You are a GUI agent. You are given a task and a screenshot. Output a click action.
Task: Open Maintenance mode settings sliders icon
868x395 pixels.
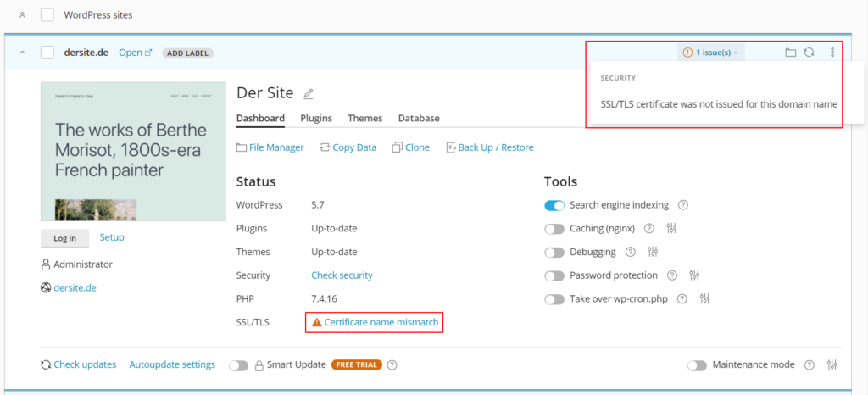click(832, 365)
